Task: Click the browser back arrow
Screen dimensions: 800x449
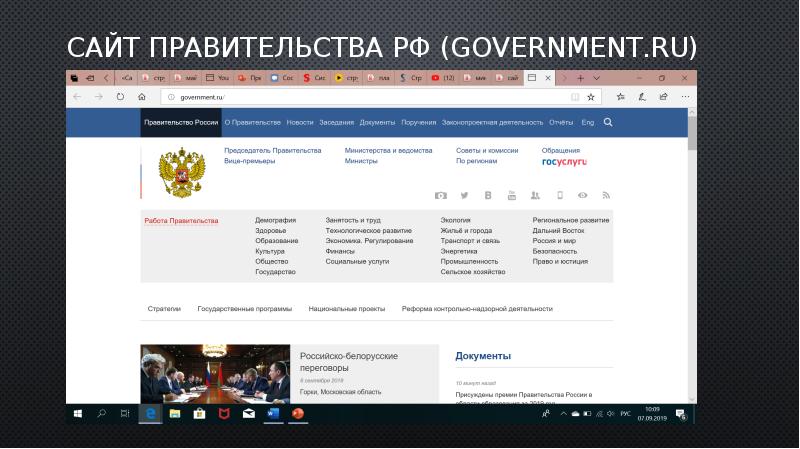Action: pos(77,96)
